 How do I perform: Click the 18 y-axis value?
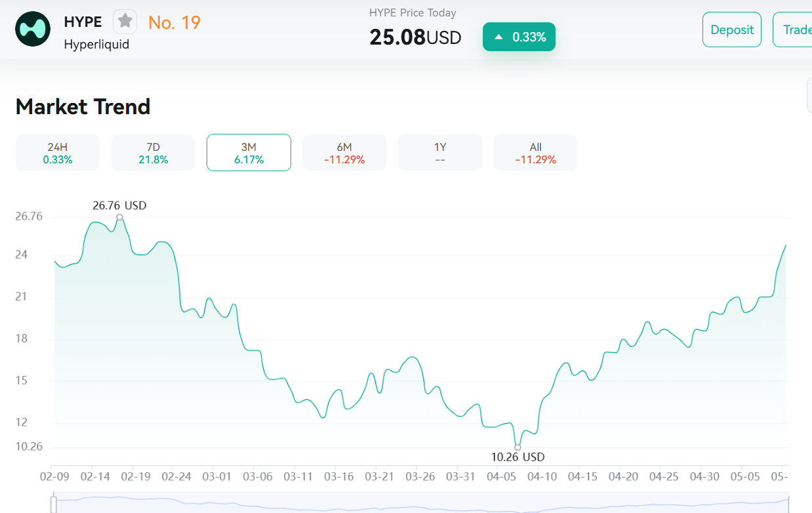pos(22,339)
